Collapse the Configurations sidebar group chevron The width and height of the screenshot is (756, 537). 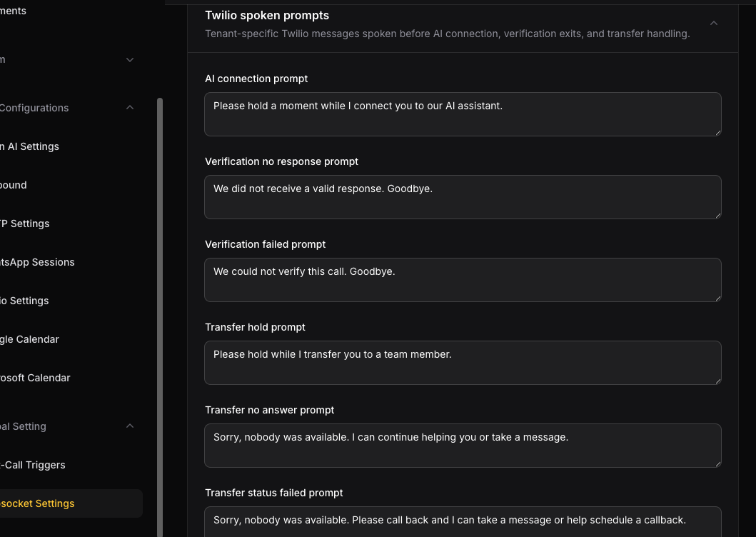[130, 108]
